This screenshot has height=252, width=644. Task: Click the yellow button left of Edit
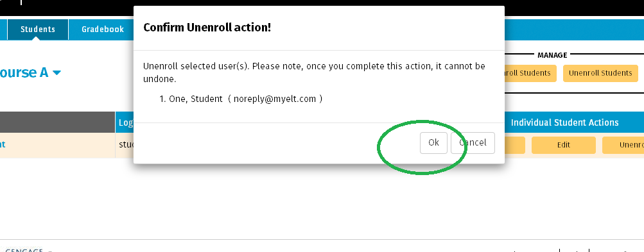point(515,145)
